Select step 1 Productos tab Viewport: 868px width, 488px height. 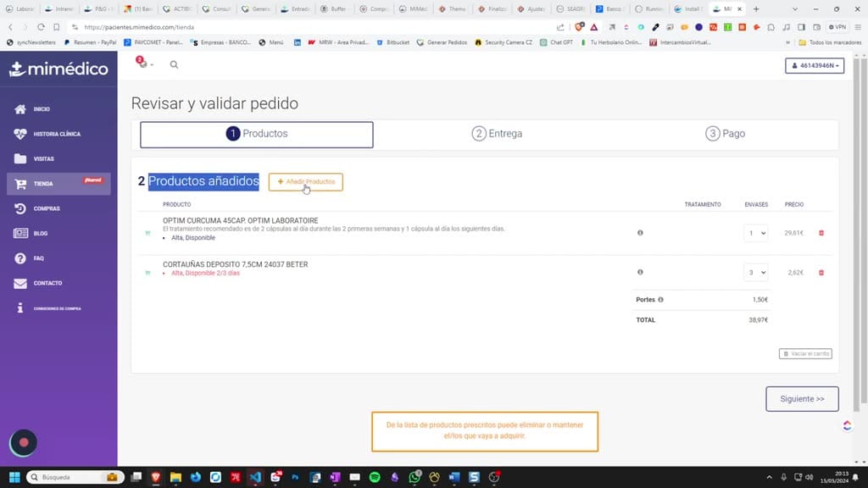coord(256,135)
